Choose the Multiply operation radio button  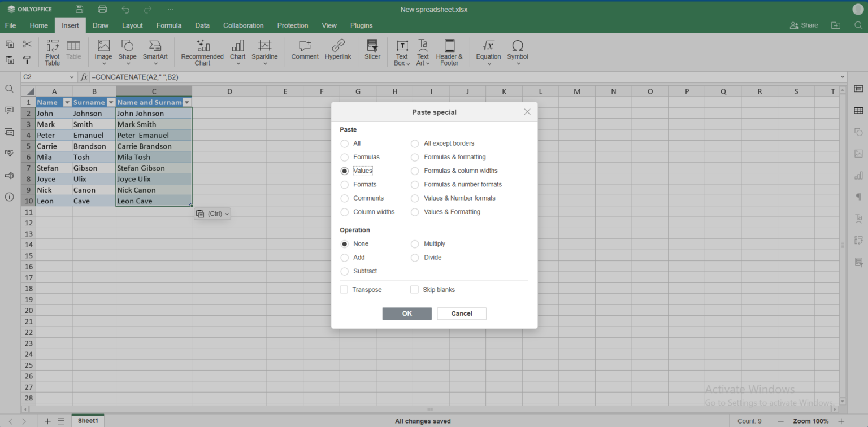(415, 244)
